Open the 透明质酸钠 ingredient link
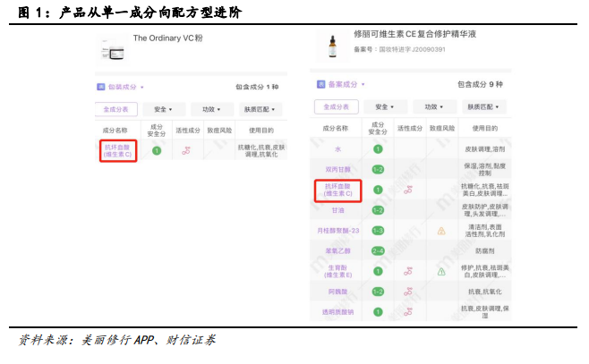 tap(337, 312)
